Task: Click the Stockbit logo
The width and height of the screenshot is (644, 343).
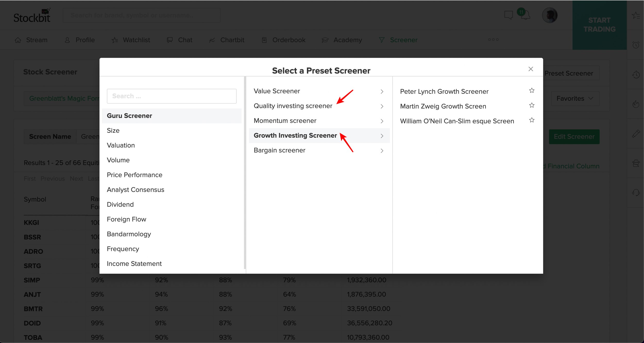Action: pyautogui.click(x=32, y=15)
